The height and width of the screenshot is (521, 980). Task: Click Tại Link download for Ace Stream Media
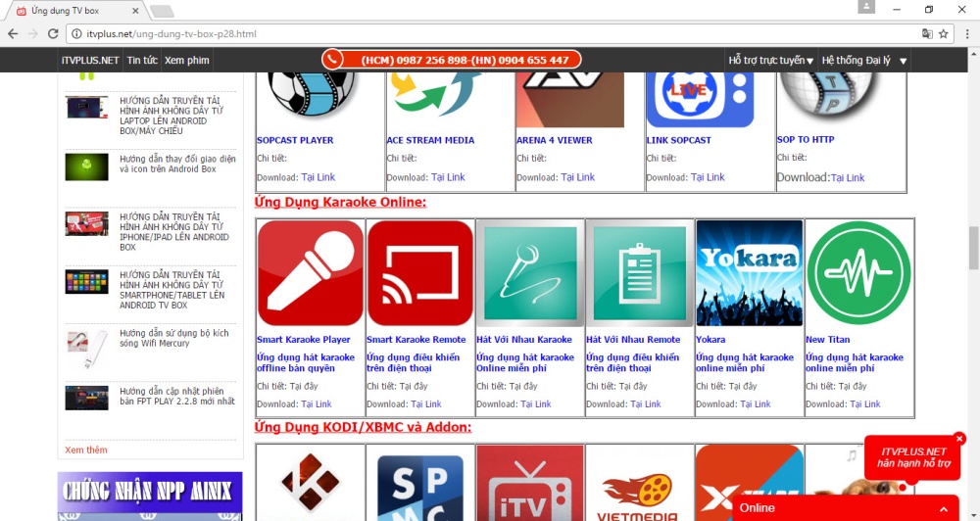click(x=448, y=177)
